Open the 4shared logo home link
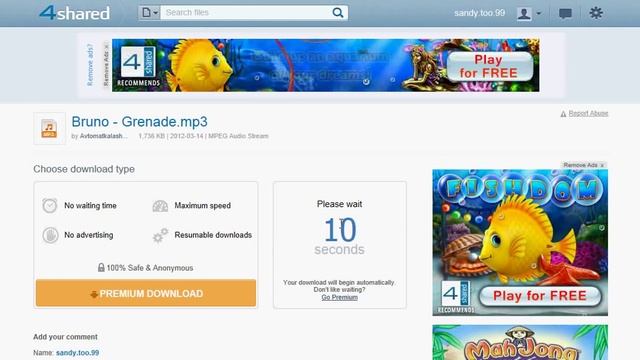640x360 pixels. pyautogui.click(x=75, y=13)
